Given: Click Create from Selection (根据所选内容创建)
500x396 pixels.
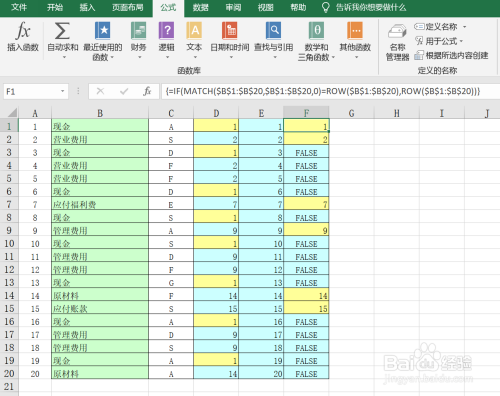Looking at the screenshot, I should [451, 55].
